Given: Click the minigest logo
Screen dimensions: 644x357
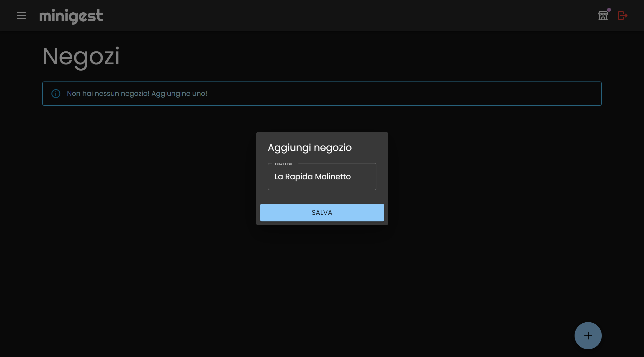Looking at the screenshot, I should [71, 16].
